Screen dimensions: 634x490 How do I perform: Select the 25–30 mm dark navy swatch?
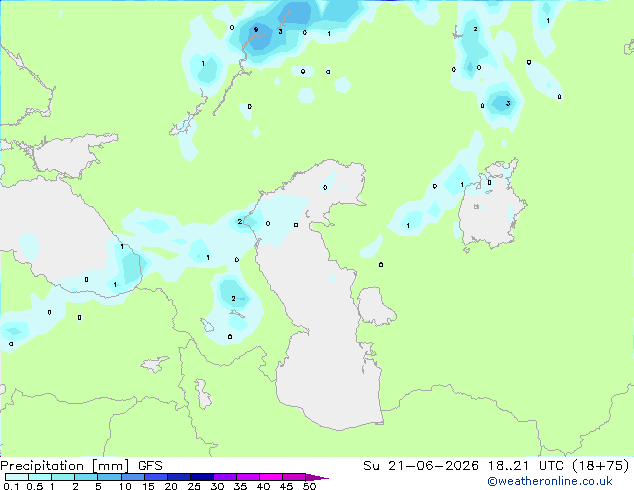click(202, 477)
